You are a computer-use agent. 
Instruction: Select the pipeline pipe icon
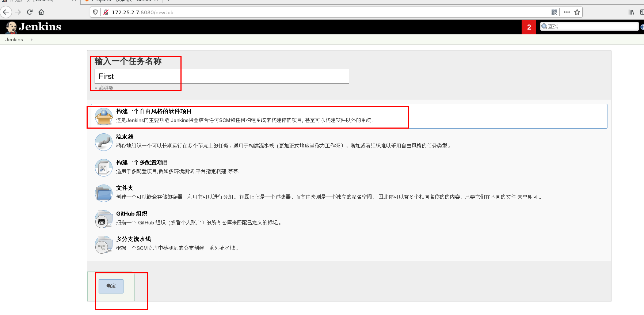(104, 142)
